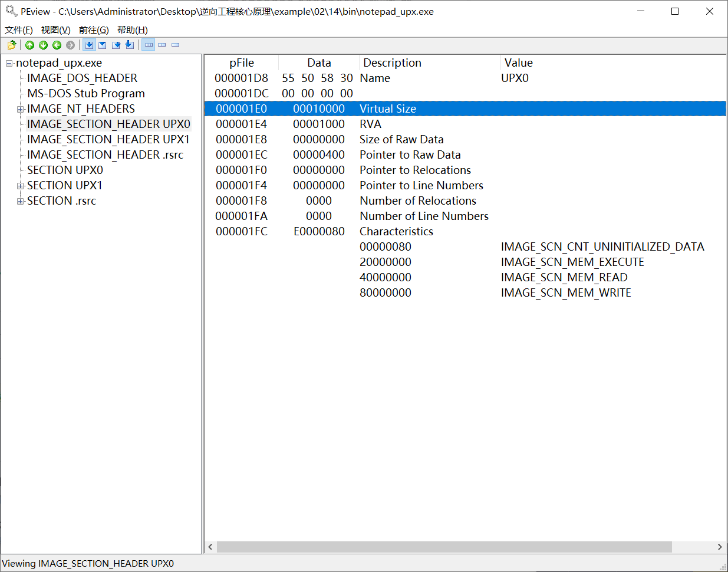Click the green up arrow toolbar icon
The image size is (728, 572).
point(29,45)
